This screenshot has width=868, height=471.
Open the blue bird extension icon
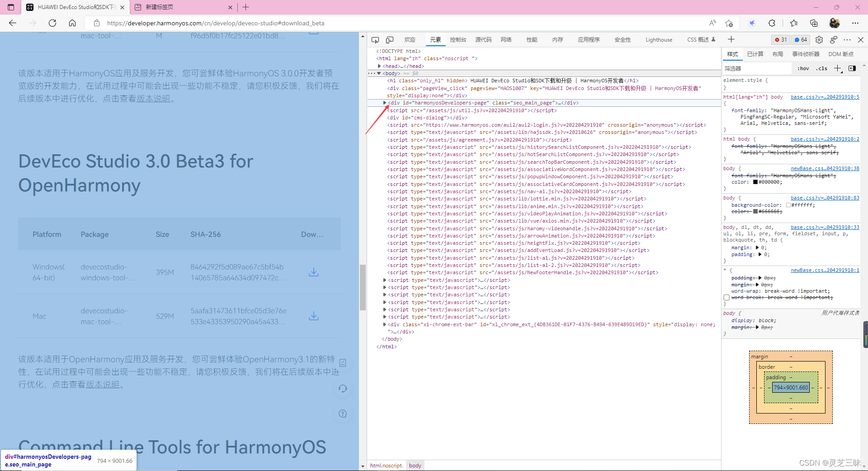(x=752, y=23)
